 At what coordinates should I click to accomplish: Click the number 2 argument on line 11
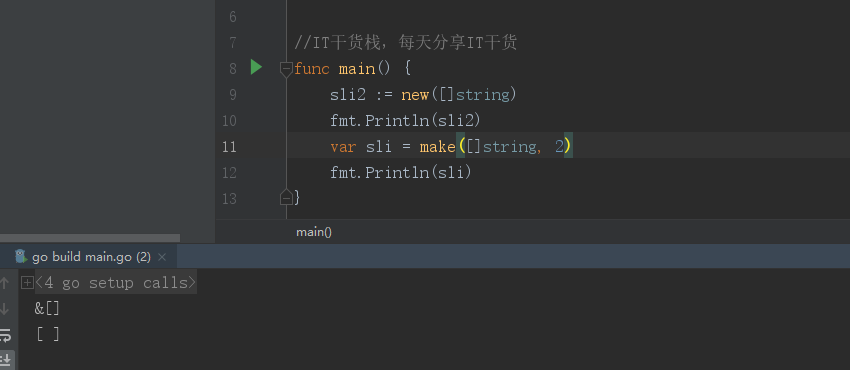click(559, 147)
